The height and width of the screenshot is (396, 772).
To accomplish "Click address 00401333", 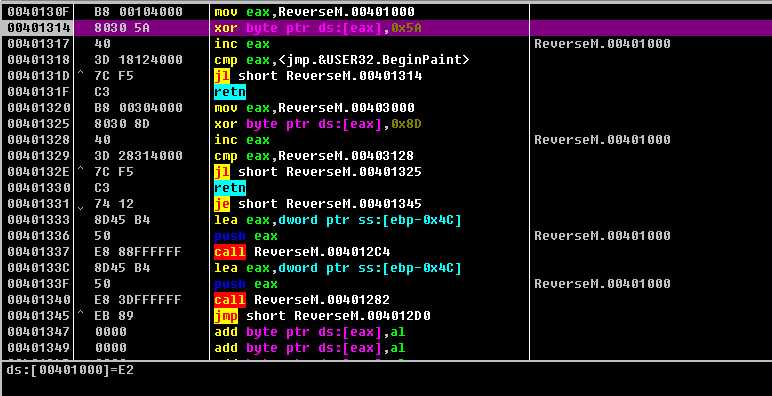I will (x=39, y=220).
